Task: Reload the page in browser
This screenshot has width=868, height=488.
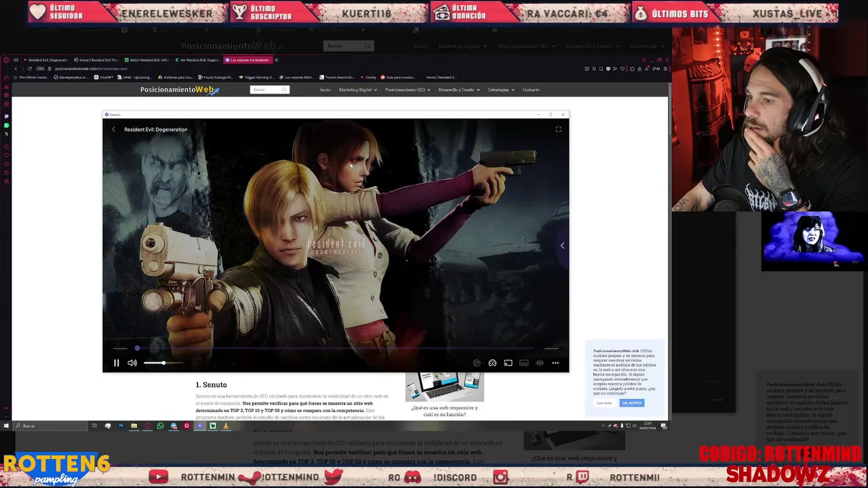Action: (x=29, y=68)
